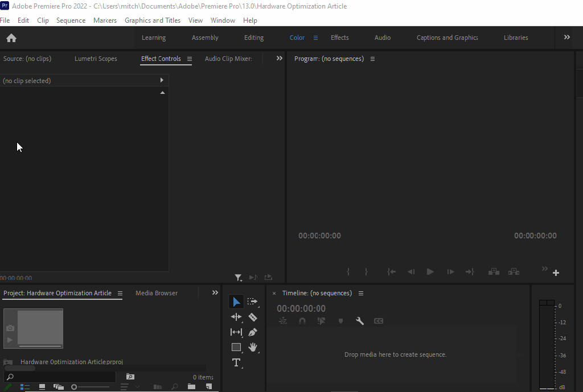Select the Hand tool
This screenshot has width=583, height=392.
[253, 347]
